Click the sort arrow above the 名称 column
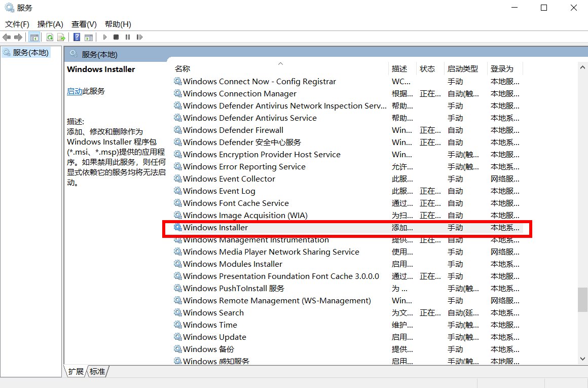This screenshot has width=588, height=388. tap(280, 63)
